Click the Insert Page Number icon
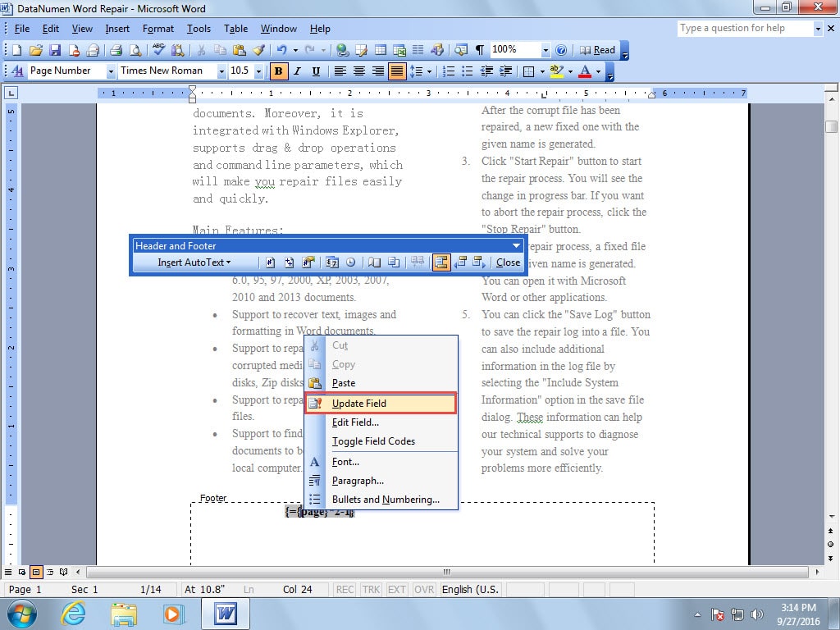Image resolution: width=840 pixels, height=630 pixels. [271, 262]
